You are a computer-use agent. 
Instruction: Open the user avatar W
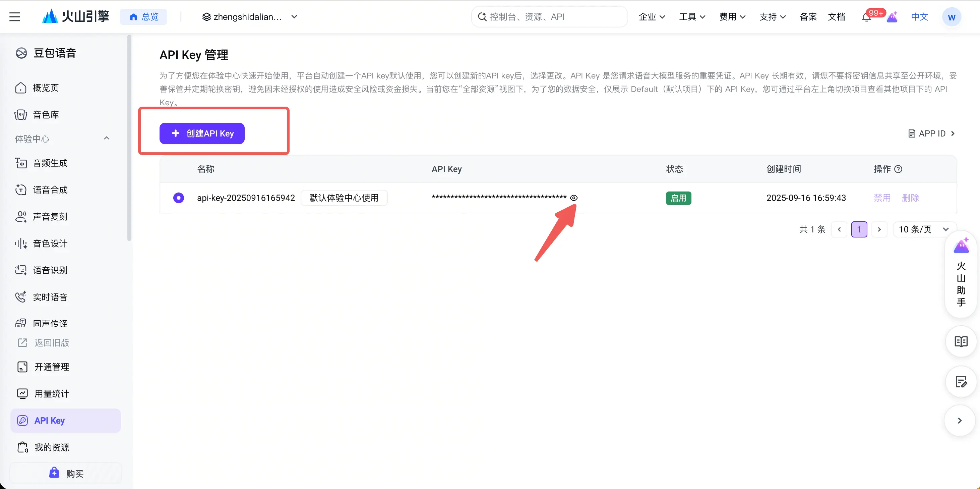point(952,17)
